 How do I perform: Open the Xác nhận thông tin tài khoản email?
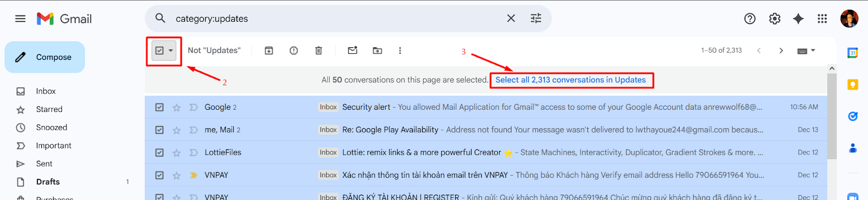425,175
